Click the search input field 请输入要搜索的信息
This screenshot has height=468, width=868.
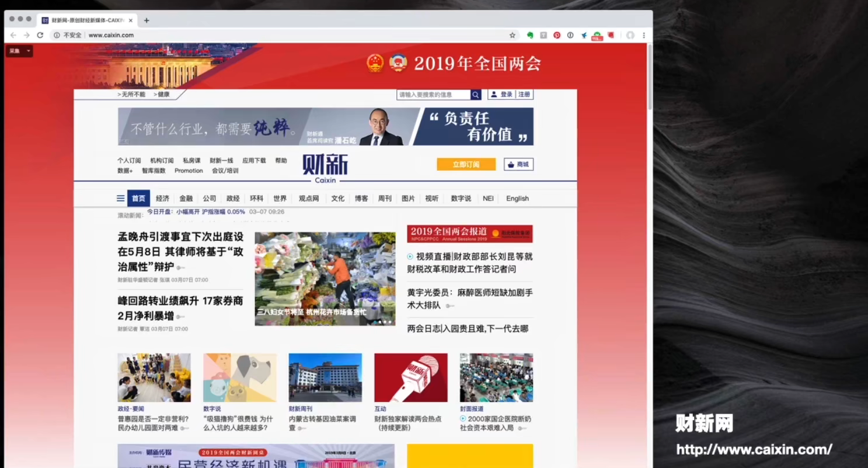434,95
